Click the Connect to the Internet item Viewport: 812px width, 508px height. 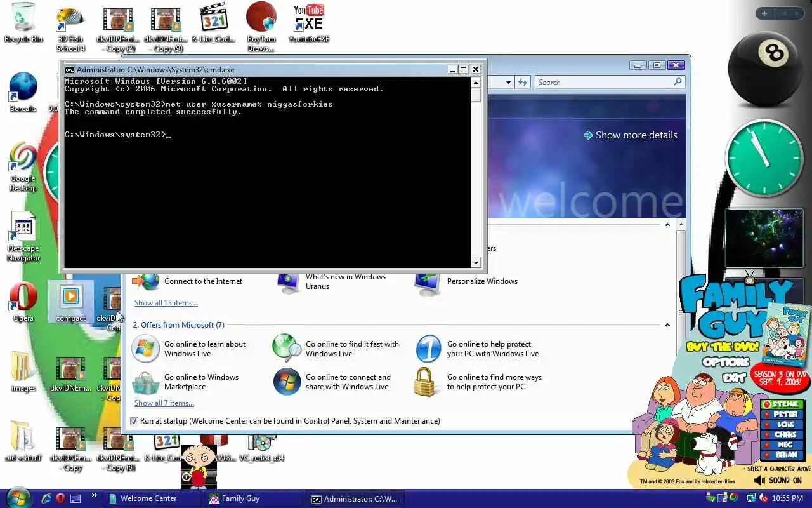click(187, 281)
